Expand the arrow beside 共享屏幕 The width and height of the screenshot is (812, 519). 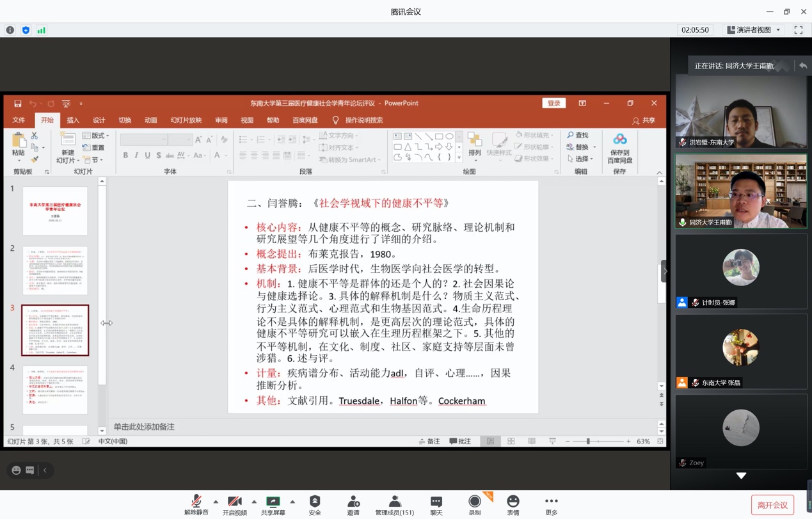coord(292,502)
